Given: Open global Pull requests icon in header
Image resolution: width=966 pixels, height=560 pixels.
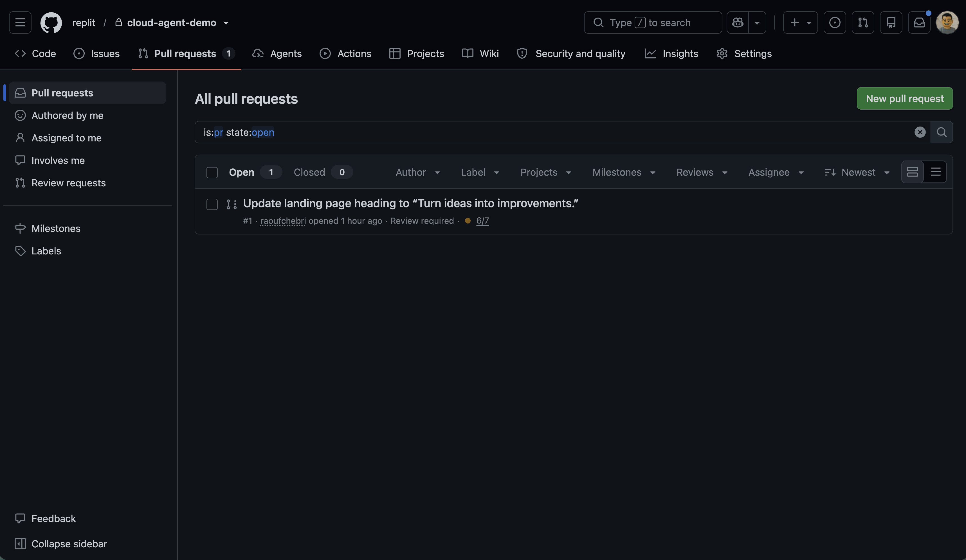Looking at the screenshot, I should click(x=863, y=22).
